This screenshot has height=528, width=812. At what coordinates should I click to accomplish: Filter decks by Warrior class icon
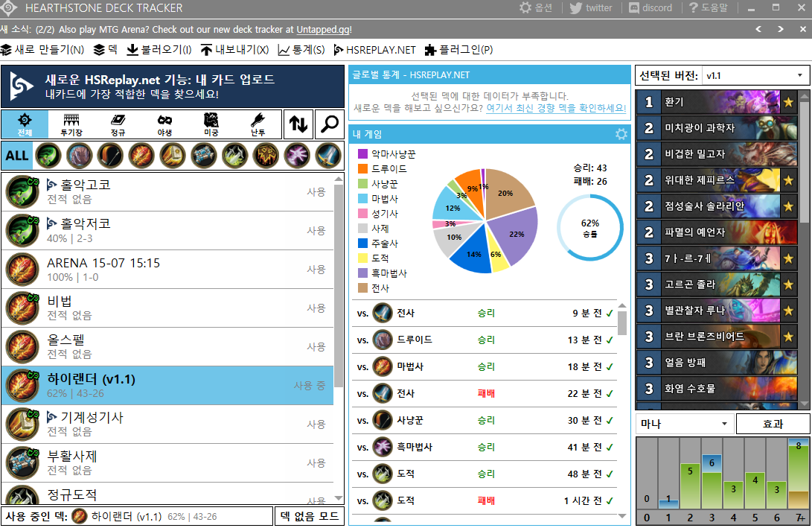coord(327,156)
